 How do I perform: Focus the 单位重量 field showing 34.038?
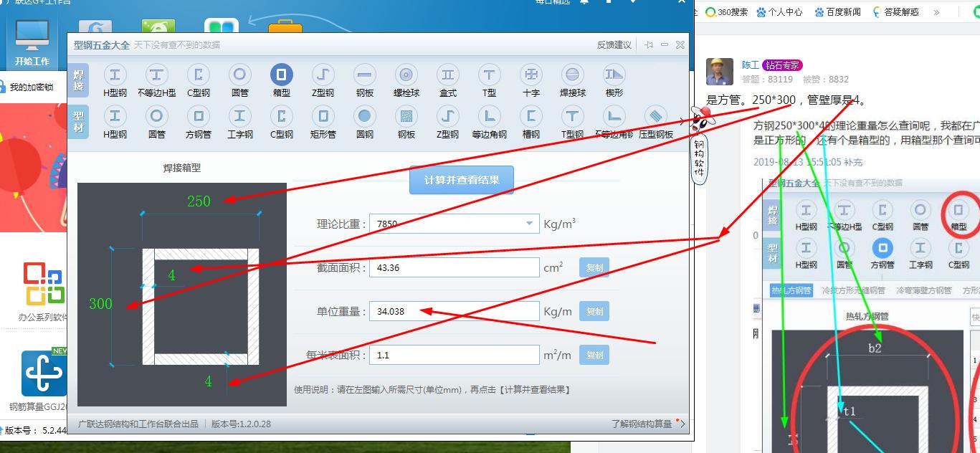454,311
